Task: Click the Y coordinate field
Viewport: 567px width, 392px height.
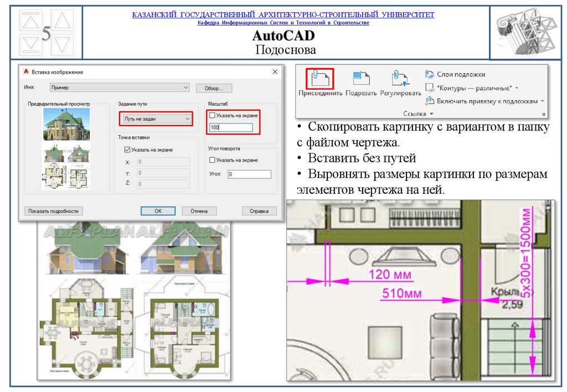Action: [x=163, y=173]
